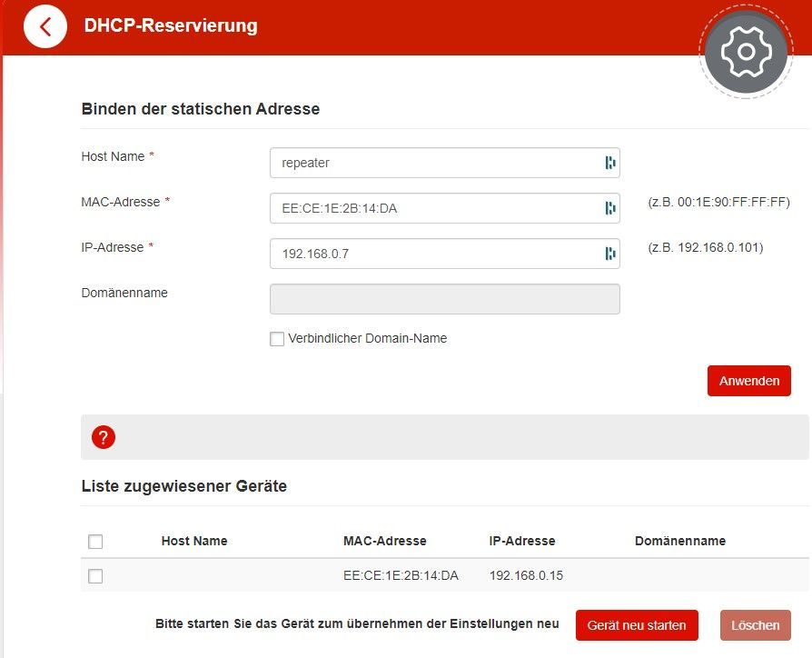
Task: Enable the Verbindlicher Domain-Name checkbox
Action: coord(276,338)
